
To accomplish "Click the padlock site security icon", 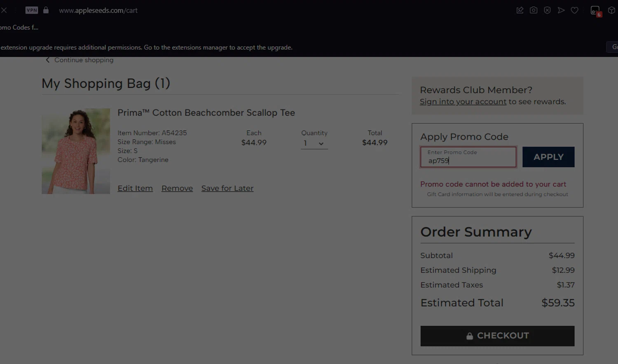I will coord(46,10).
